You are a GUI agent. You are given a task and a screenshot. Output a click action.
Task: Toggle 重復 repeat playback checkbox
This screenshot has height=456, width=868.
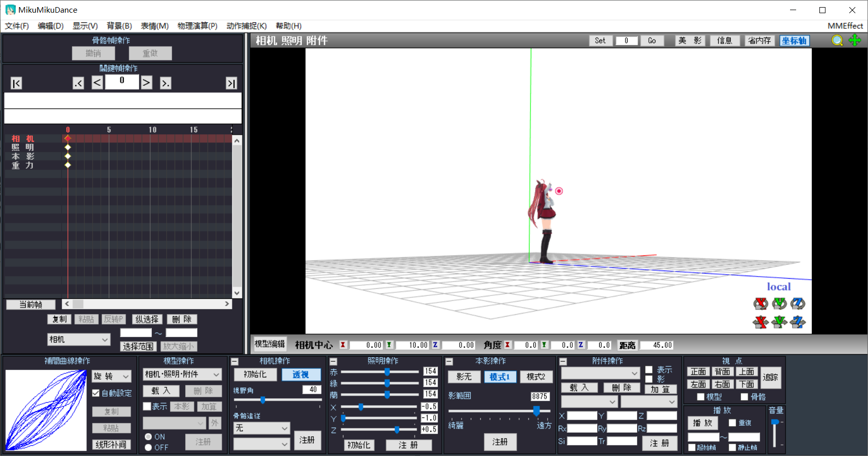tap(732, 423)
